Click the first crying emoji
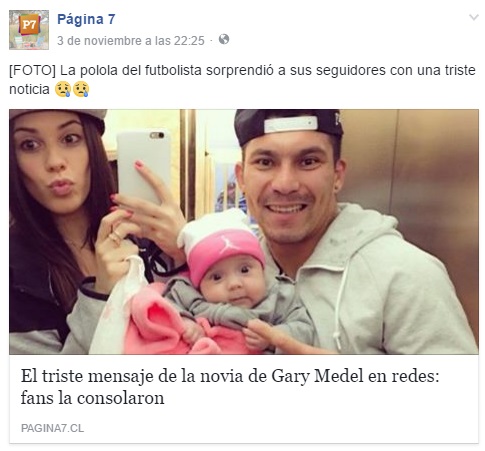This screenshot has width=485, height=451. (63, 89)
